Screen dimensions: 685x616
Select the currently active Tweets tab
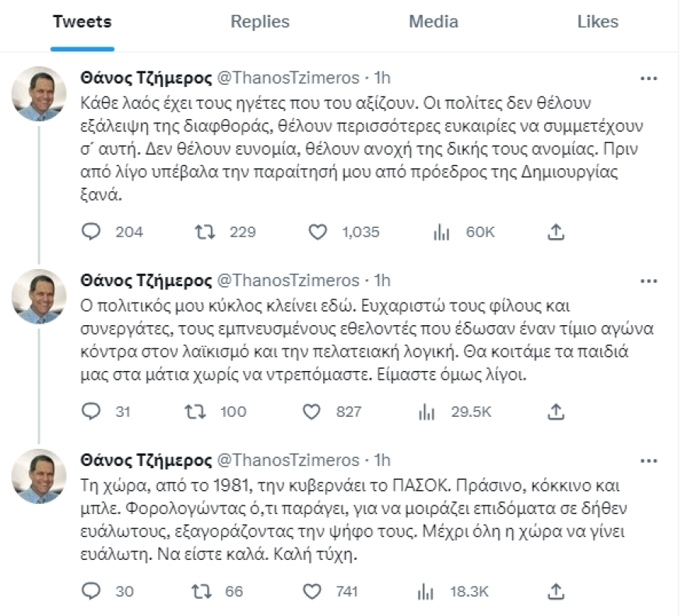click(x=82, y=22)
